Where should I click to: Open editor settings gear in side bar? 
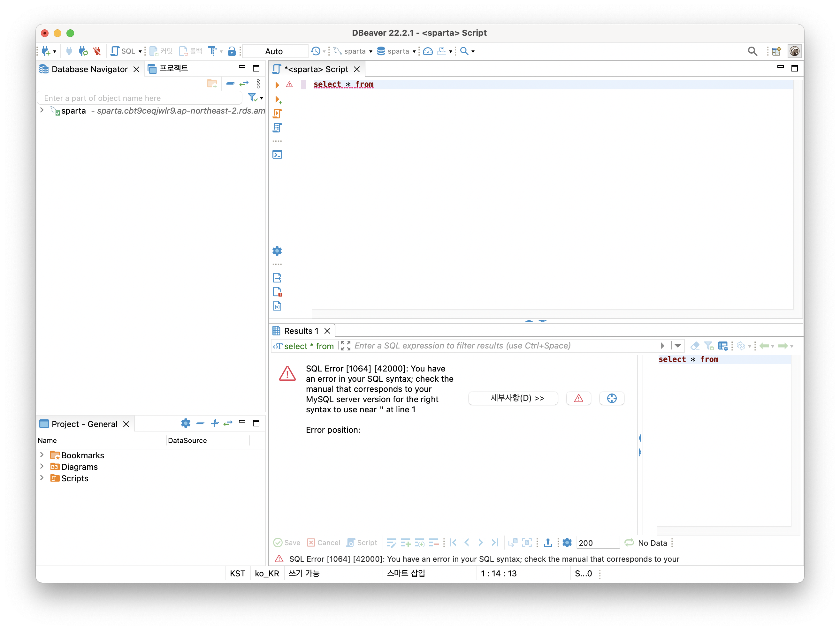tap(277, 251)
